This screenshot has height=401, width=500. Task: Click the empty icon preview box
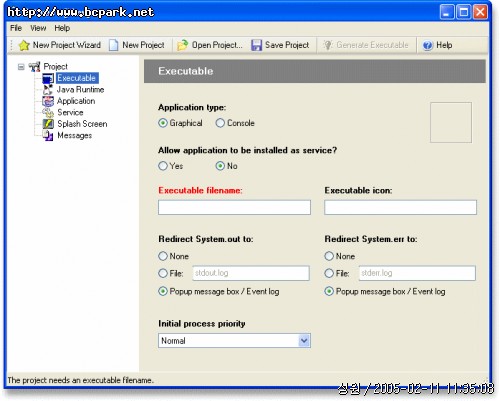coord(451,122)
